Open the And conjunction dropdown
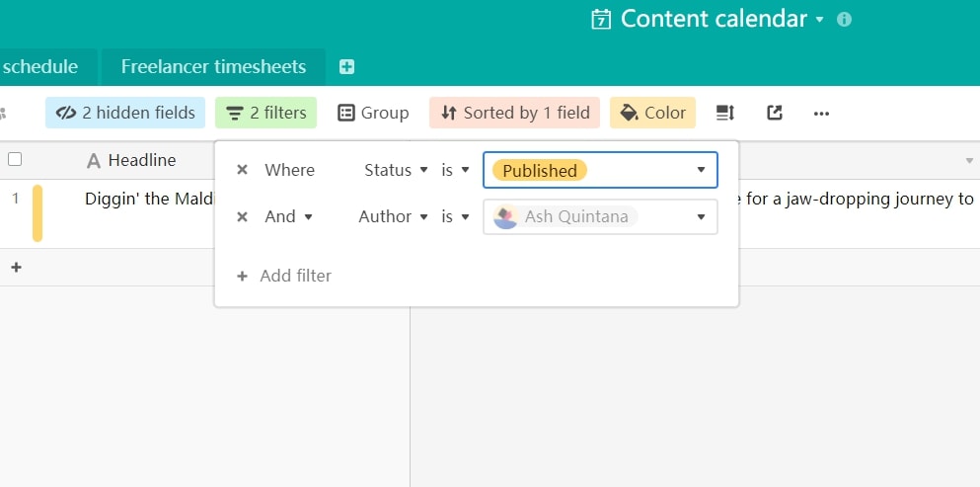 288,216
